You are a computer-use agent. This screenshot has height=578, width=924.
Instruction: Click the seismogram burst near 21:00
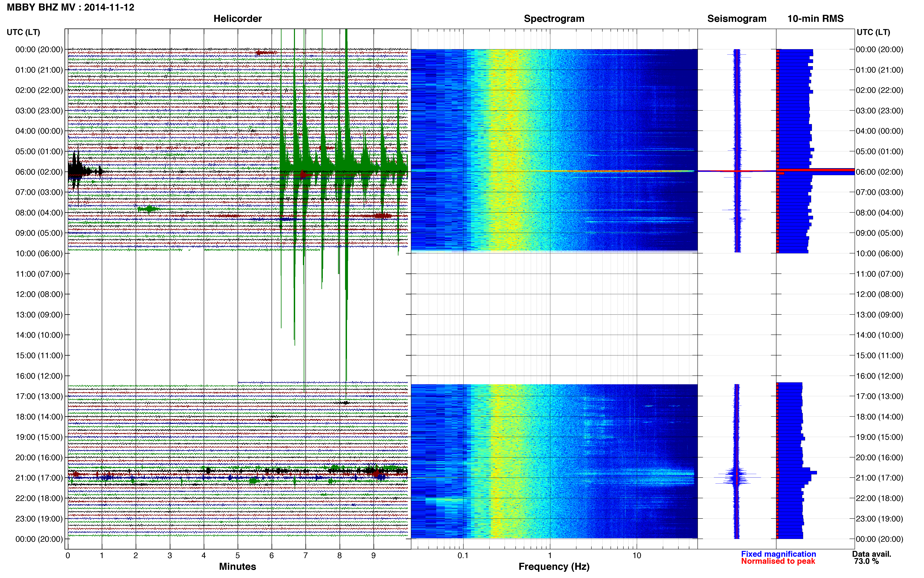tap(737, 477)
